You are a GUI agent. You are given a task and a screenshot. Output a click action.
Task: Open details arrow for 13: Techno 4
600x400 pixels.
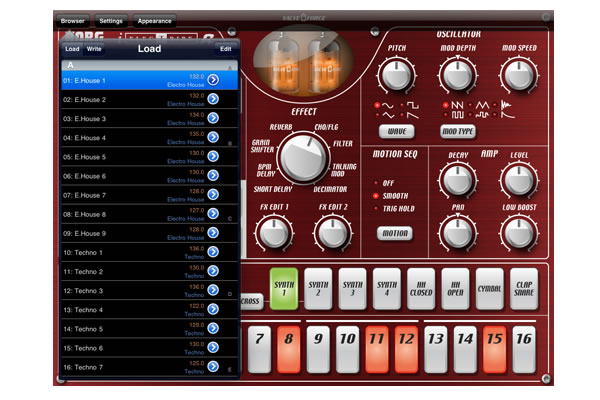213,309
